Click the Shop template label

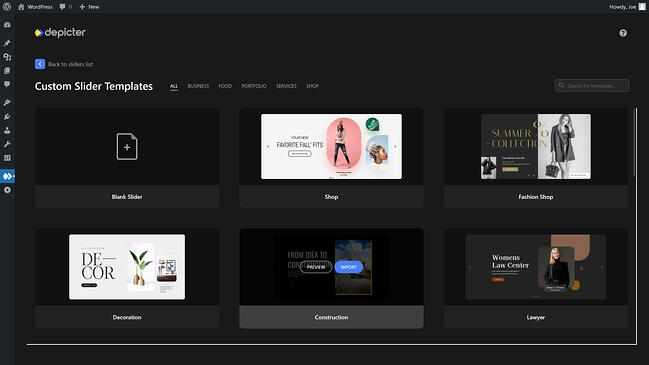click(331, 197)
